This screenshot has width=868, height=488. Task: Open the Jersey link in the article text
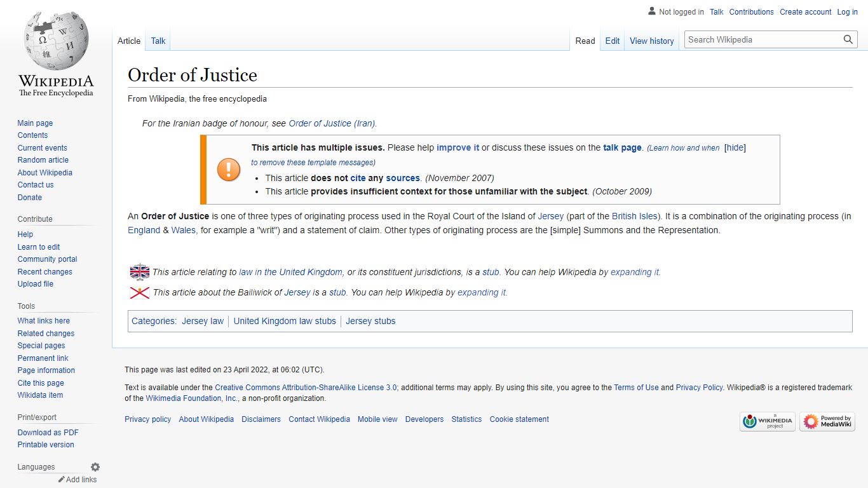click(551, 216)
